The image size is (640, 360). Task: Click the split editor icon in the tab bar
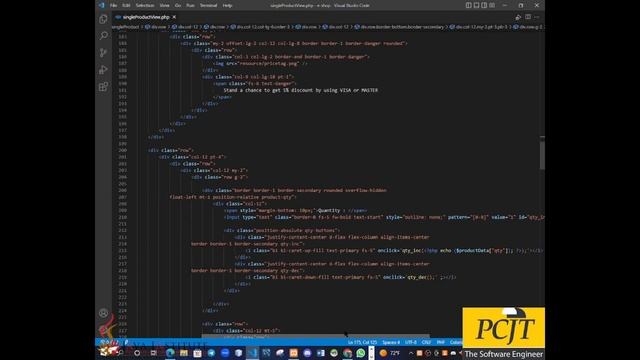(x=528, y=17)
